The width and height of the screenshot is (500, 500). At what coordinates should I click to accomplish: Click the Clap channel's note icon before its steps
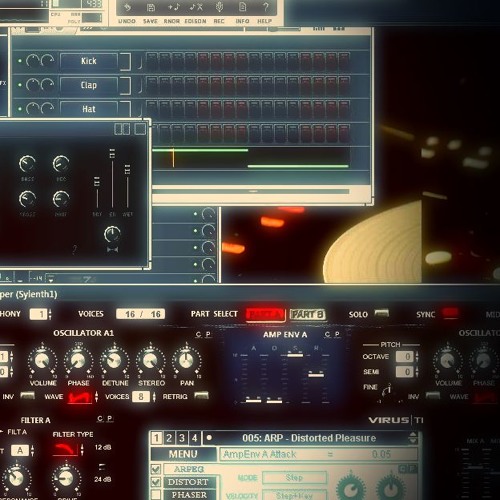(140, 86)
